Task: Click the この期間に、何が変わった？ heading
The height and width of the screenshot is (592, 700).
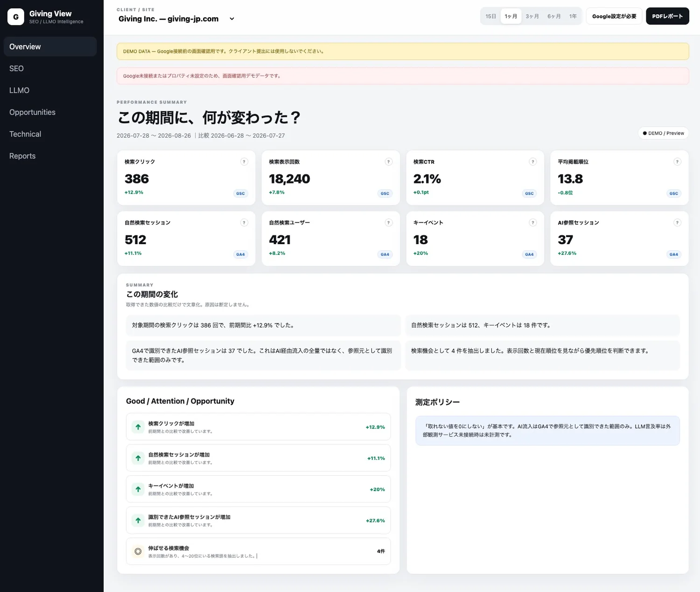Action: [209, 117]
